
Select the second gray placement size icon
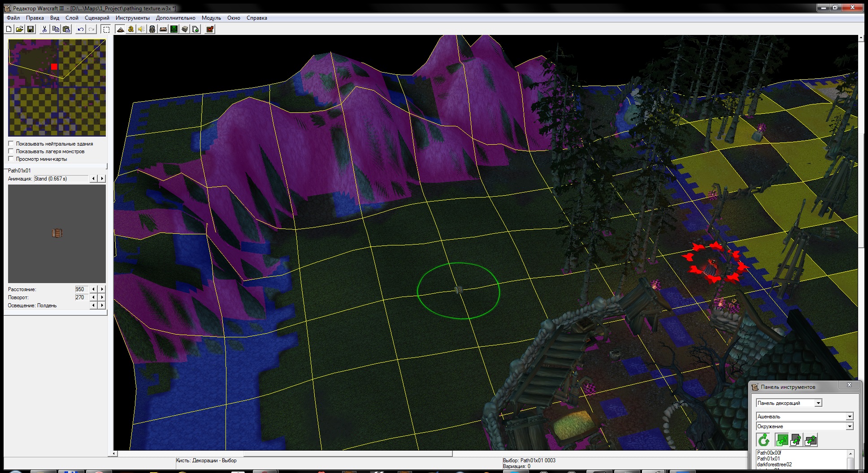tap(796, 440)
